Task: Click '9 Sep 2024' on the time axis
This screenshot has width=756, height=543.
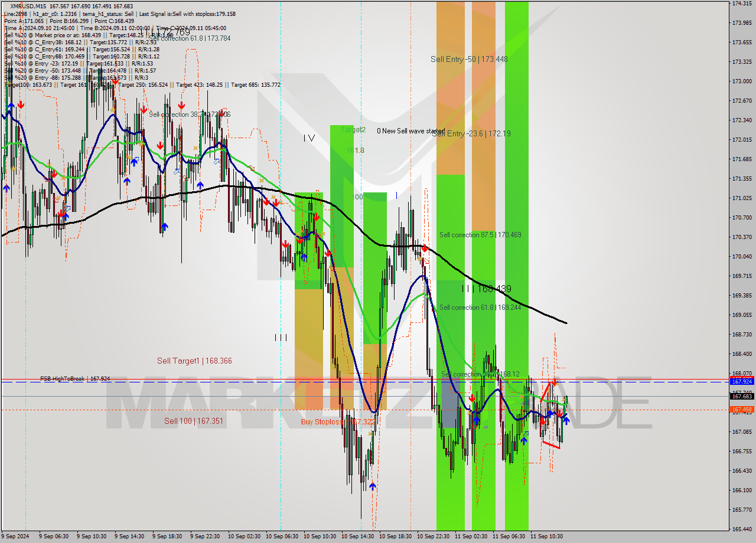Action: coord(16,537)
